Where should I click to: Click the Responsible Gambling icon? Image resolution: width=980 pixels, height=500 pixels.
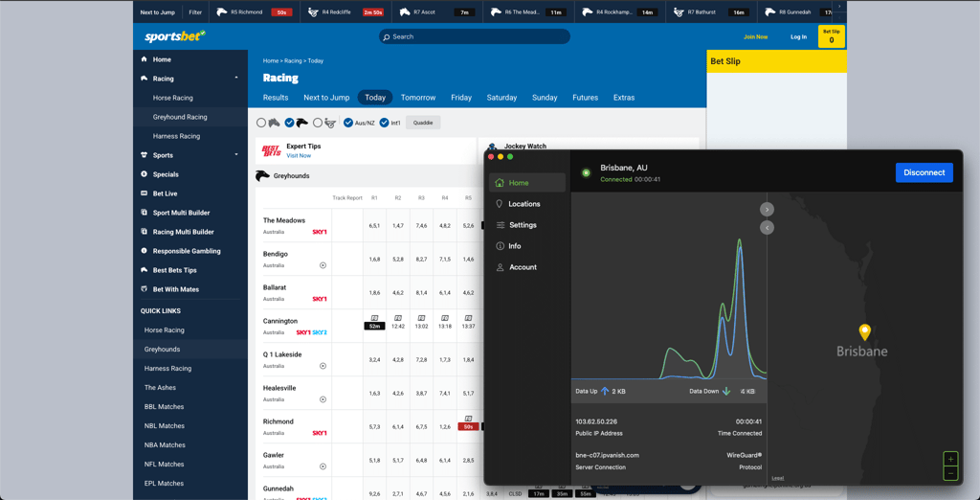145,251
